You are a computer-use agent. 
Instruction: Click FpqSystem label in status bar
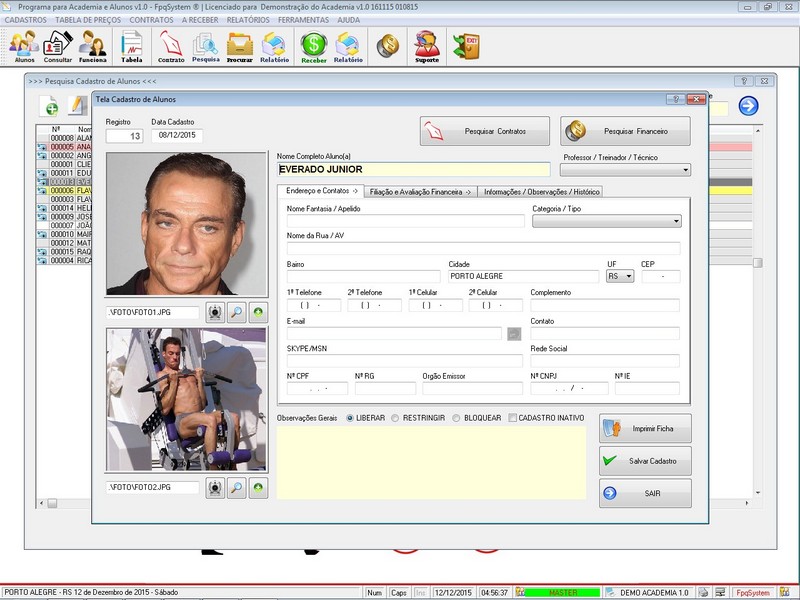[x=753, y=592]
